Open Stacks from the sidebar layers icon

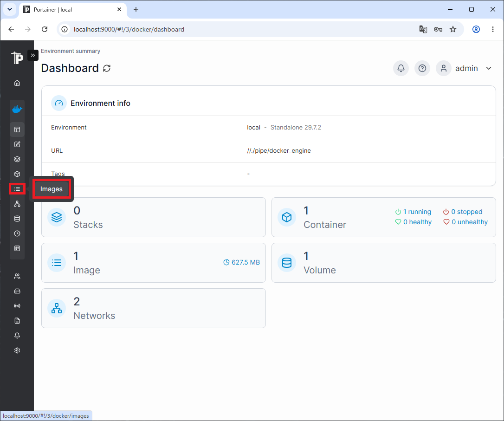tap(17, 159)
